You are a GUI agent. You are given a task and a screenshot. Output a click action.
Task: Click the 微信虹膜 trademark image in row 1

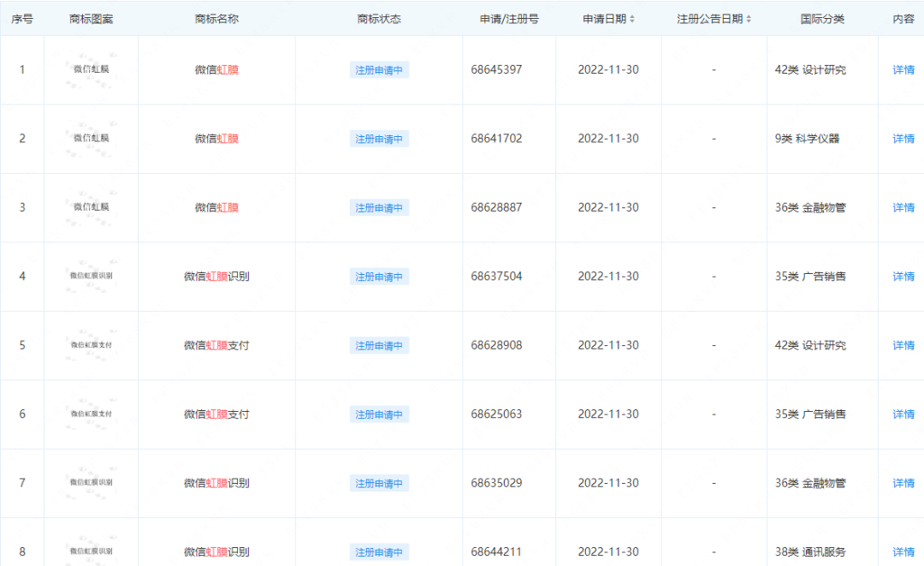[89, 69]
